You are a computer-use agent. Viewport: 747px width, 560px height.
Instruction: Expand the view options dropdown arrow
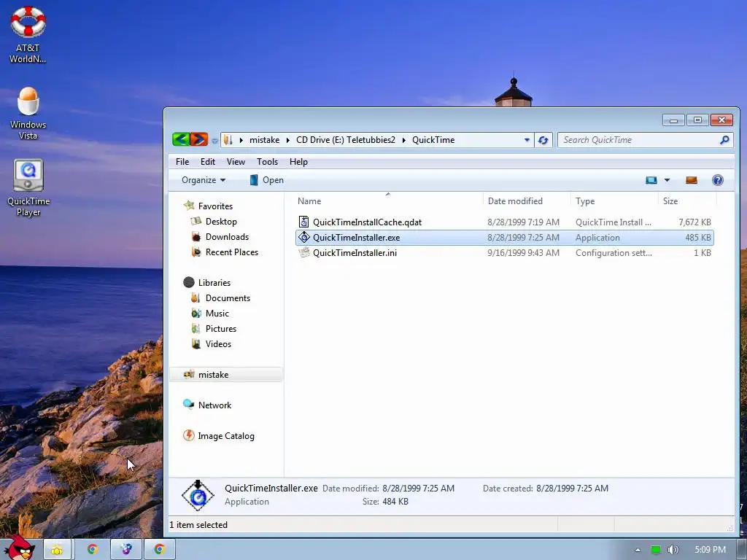coord(667,180)
